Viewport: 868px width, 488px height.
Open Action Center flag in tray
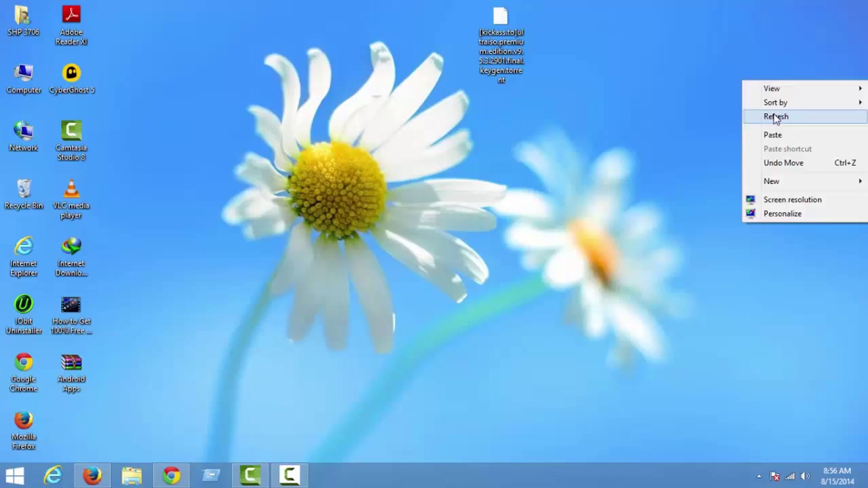pyautogui.click(x=775, y=476)
